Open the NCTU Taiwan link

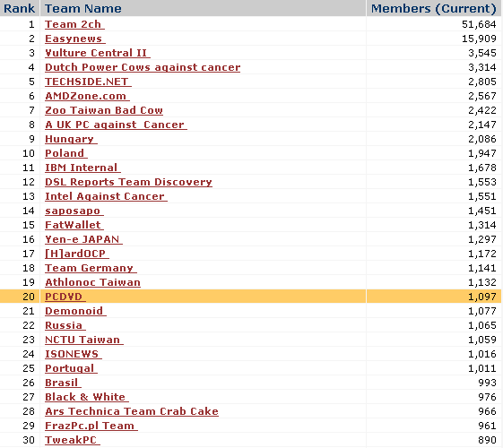tap(84, 340)
